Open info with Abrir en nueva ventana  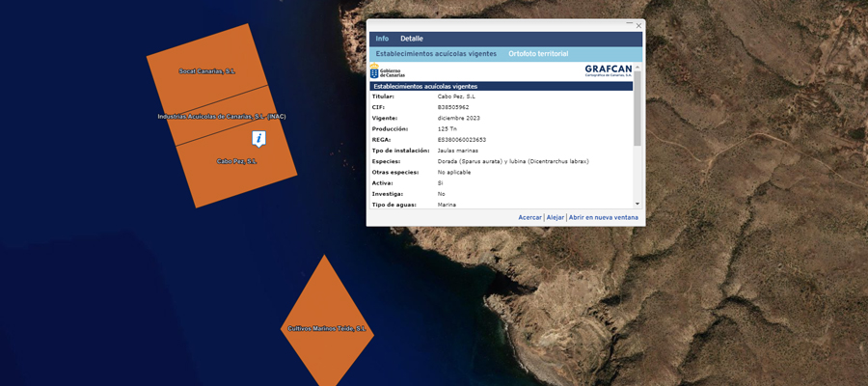coord(603,218)
